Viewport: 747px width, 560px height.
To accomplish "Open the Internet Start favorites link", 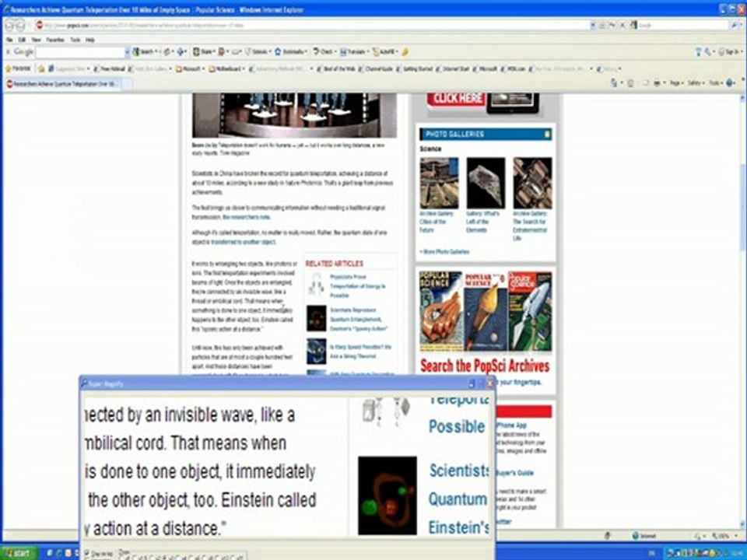I will (x=453, y=68).
